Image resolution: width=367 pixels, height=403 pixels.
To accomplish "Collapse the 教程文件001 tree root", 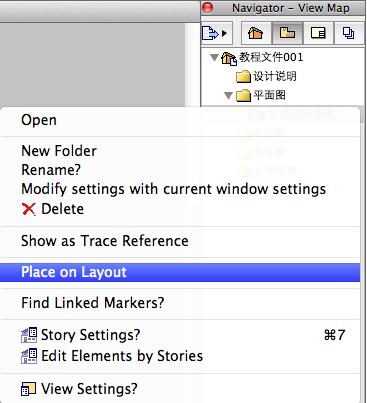I will (x=214, y=57).
